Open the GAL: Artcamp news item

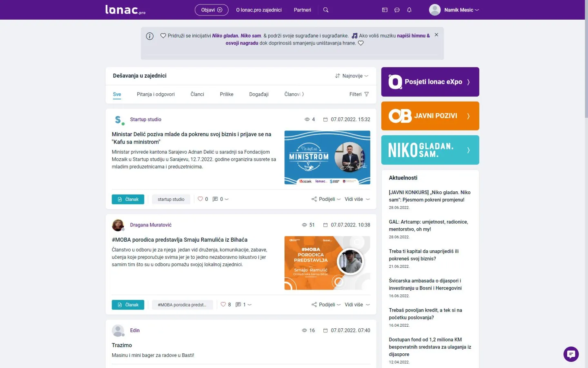[428, 226]
